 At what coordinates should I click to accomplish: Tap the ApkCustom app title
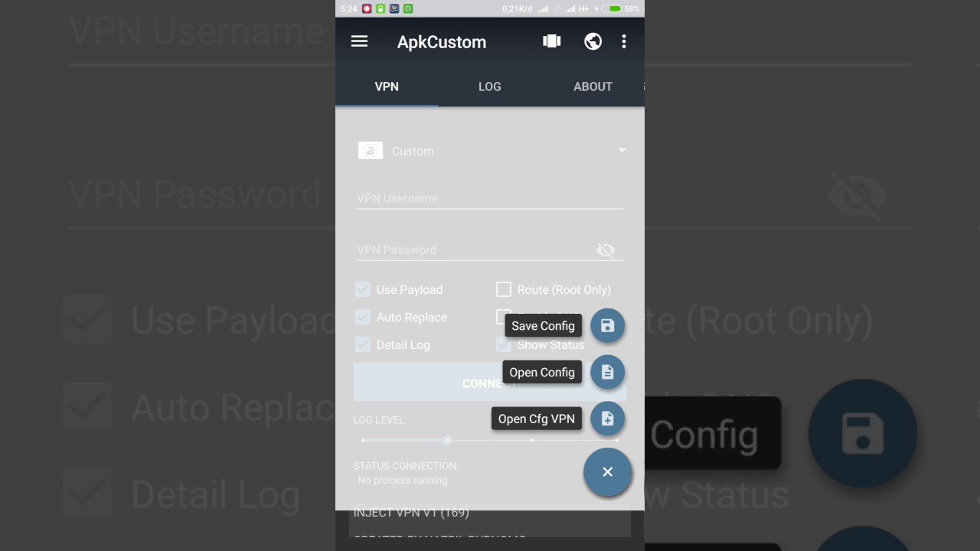pyautogui.click(x=442, y=42)
